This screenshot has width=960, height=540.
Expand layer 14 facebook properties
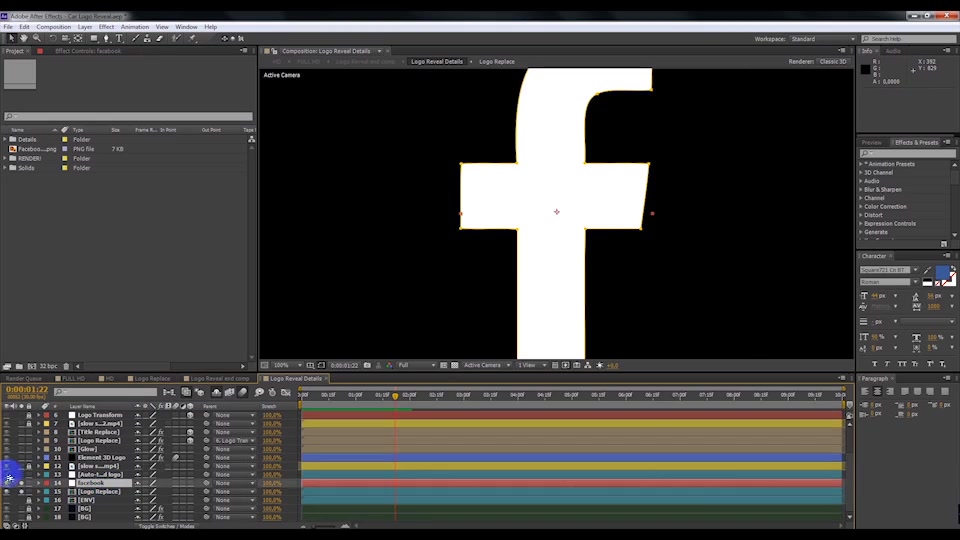[x=39, y=483]
